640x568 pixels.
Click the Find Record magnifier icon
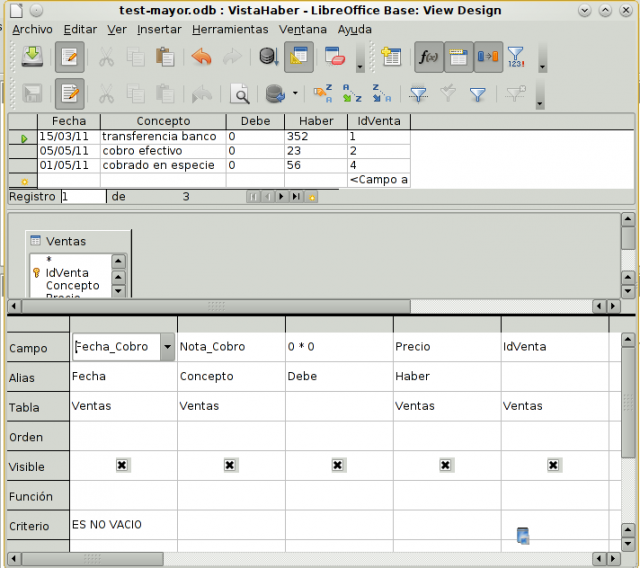[x=240, y=94]
